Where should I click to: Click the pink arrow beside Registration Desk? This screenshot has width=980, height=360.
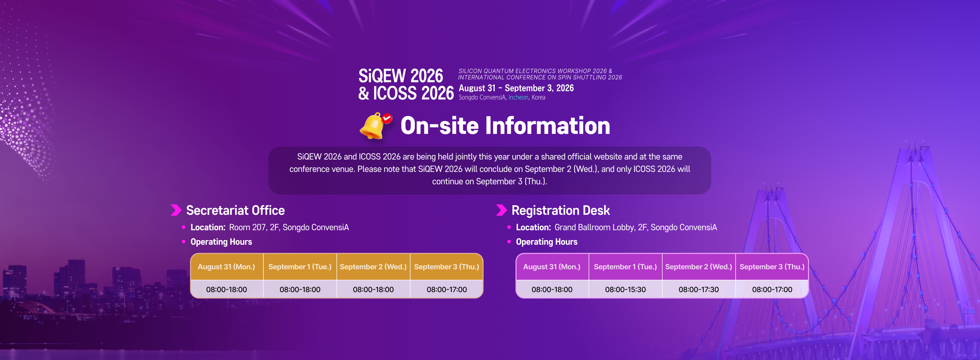pos(501,210)
